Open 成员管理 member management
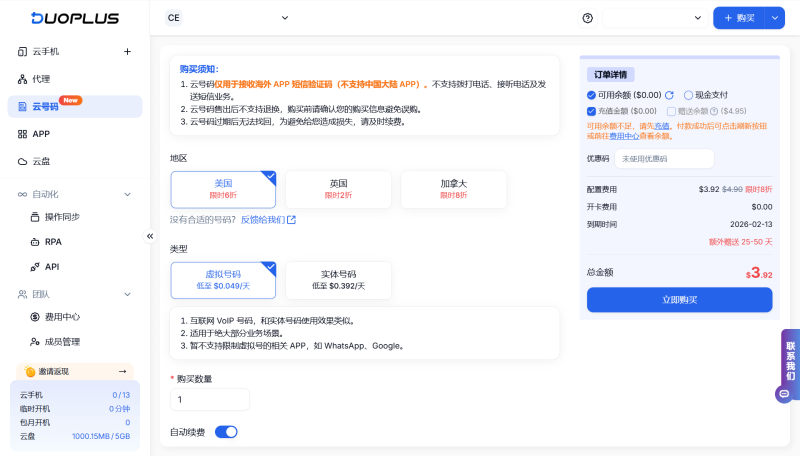Screen dimensions: 800x456 [62, 342]
